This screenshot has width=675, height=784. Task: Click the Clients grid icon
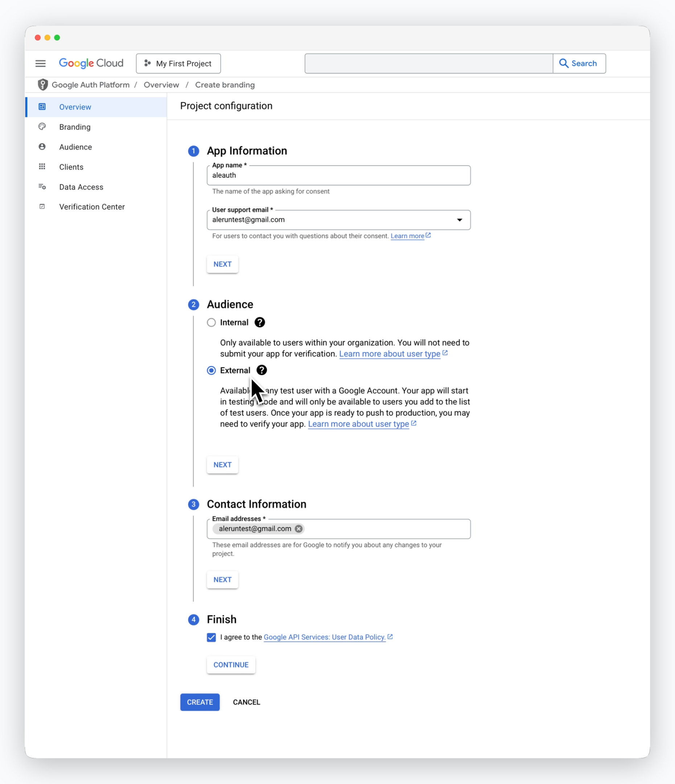point(42,167)
